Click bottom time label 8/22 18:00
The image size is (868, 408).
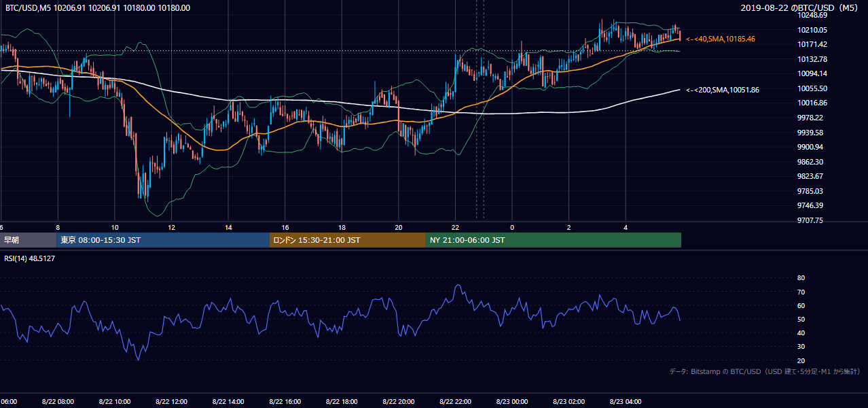tap(342, 402)
